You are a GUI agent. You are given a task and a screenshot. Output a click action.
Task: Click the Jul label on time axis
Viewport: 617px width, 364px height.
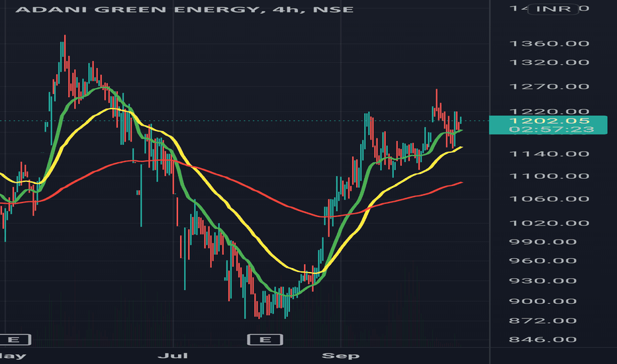pos(173,356)
